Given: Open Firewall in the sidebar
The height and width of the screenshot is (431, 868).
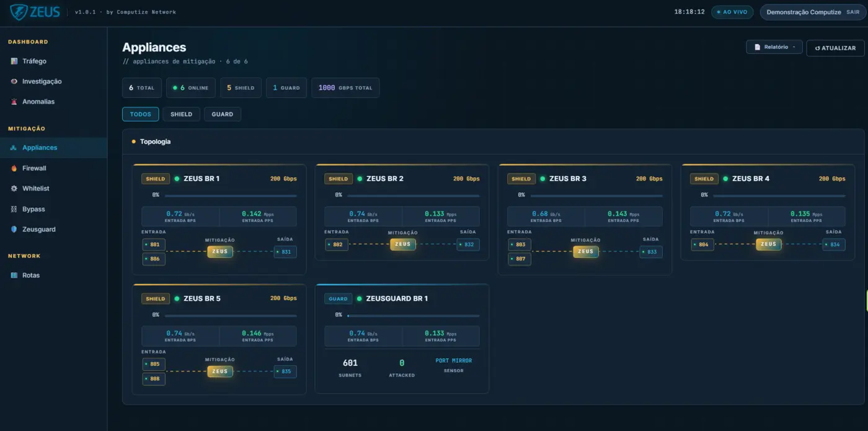Looking at the screenshot, I should click(53, 168).
